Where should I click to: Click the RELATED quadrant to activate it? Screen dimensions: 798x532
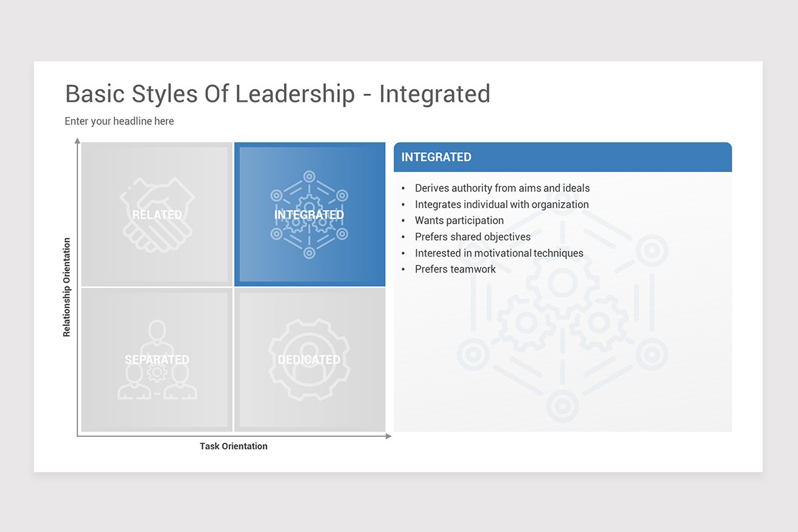(156, 214)
